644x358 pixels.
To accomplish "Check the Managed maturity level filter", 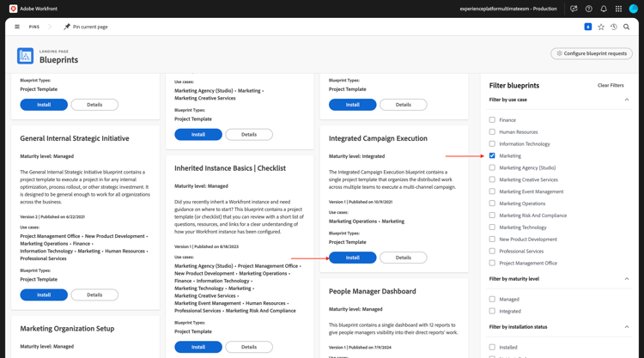I will 492,300.
